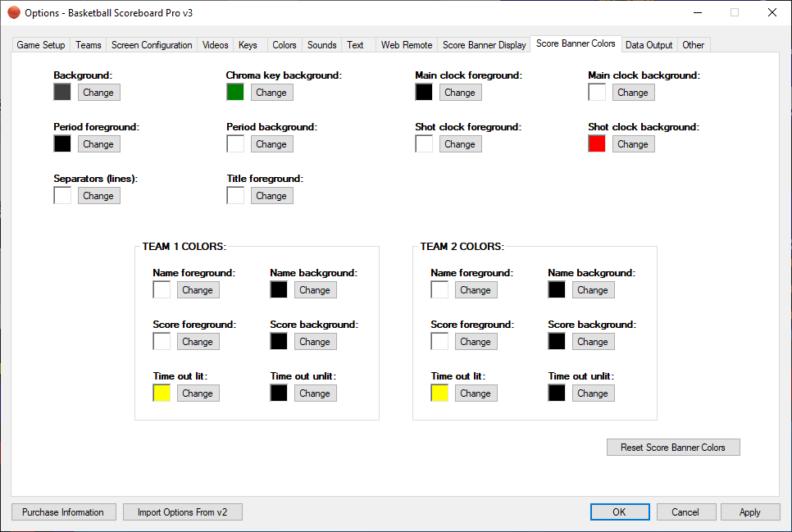
Task: Change Team 2 Time out unlit color
Action: [592, 393]
